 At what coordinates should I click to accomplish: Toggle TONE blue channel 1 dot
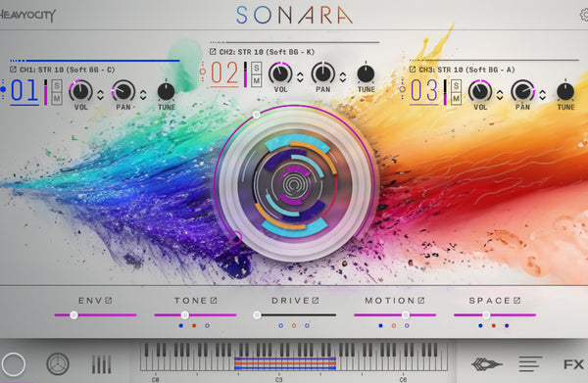pos(181,325)
